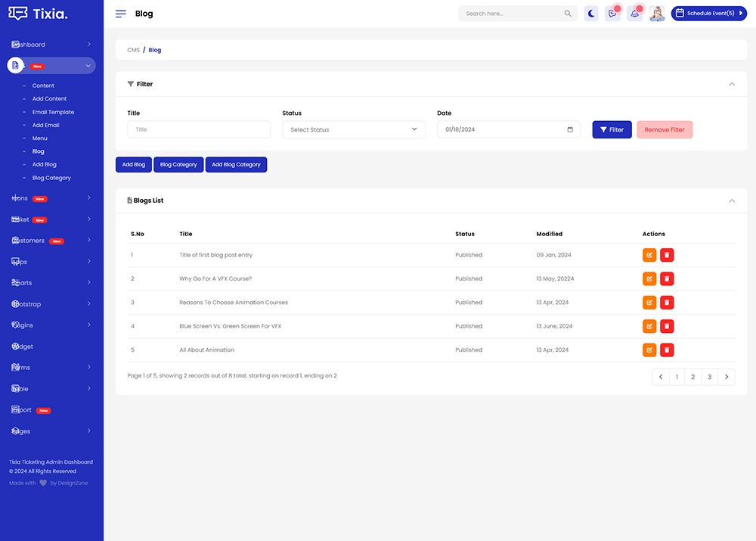
Task: Click the Remove Filter button
Action: 665,129
